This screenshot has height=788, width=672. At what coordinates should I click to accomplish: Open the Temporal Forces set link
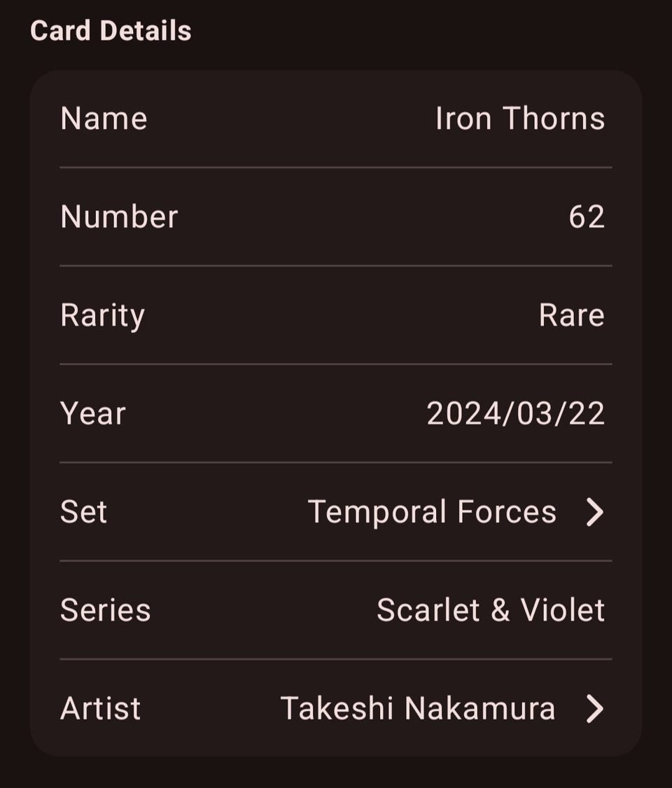432,512
